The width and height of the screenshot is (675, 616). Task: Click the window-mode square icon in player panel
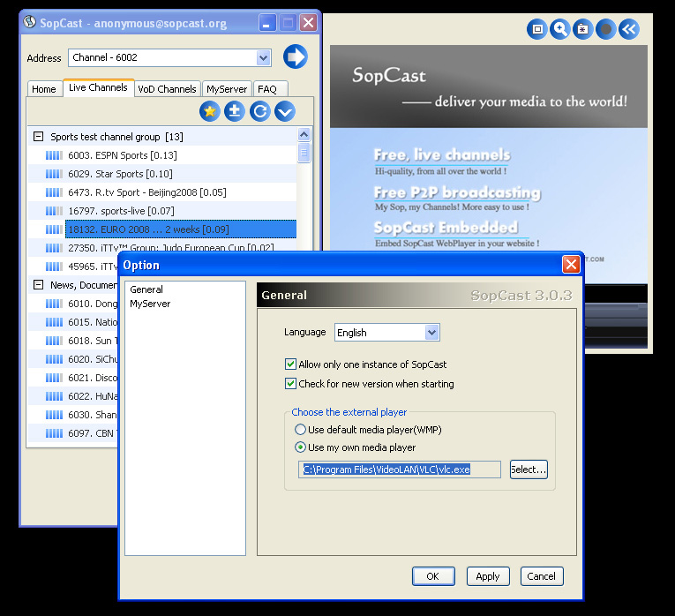[536, 29]
